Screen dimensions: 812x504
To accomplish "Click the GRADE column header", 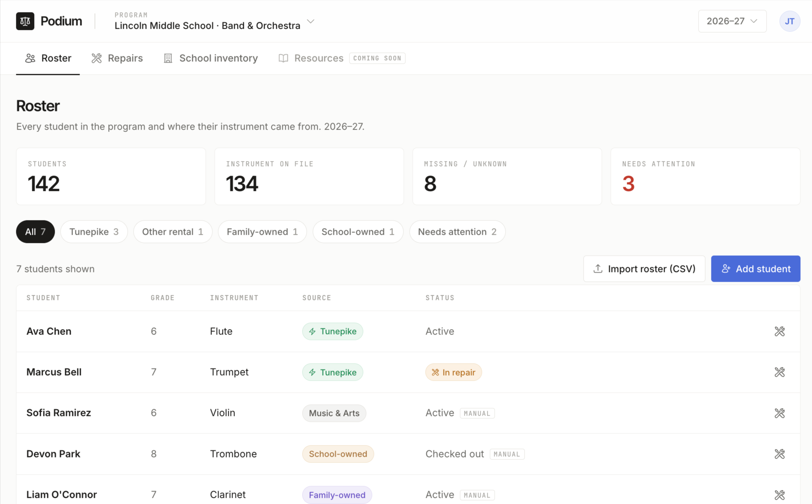I will (x=163, y=298).
